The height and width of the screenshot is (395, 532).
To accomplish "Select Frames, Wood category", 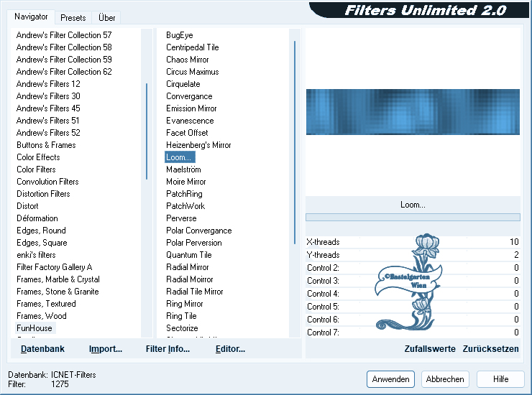I will pos(42,316).
